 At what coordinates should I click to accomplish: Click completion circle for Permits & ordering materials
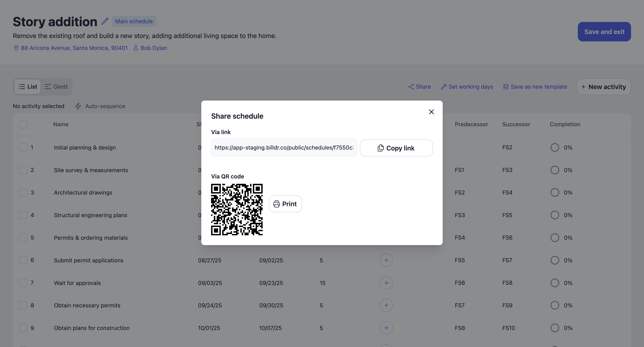[555, 238]
